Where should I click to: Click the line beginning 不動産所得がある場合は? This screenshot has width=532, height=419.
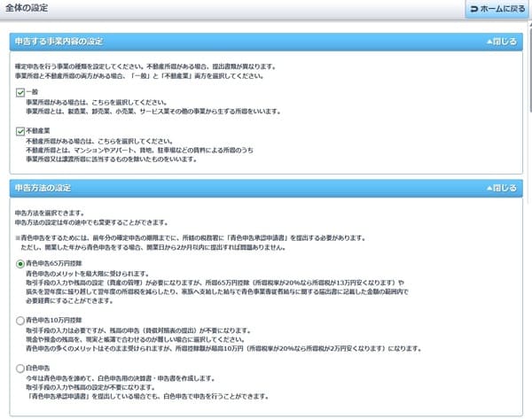(x=99, y=141)
